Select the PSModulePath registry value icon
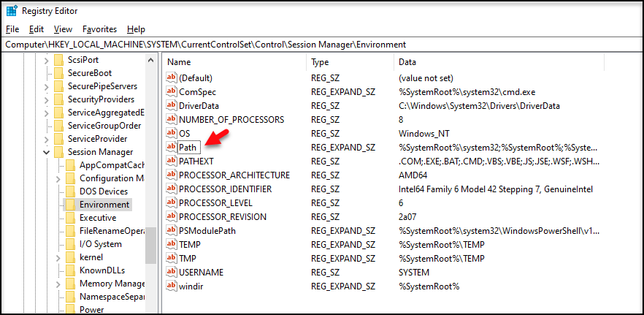This screenshot has height=315, width=644. pyautogui.click(x=172, y=230)
